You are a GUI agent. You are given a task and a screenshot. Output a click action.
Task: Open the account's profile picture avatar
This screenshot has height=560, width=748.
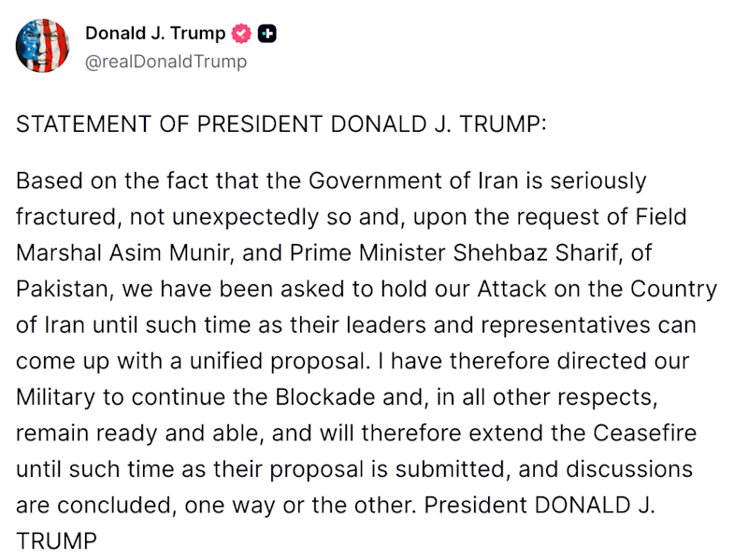click(x=43, y=47)
